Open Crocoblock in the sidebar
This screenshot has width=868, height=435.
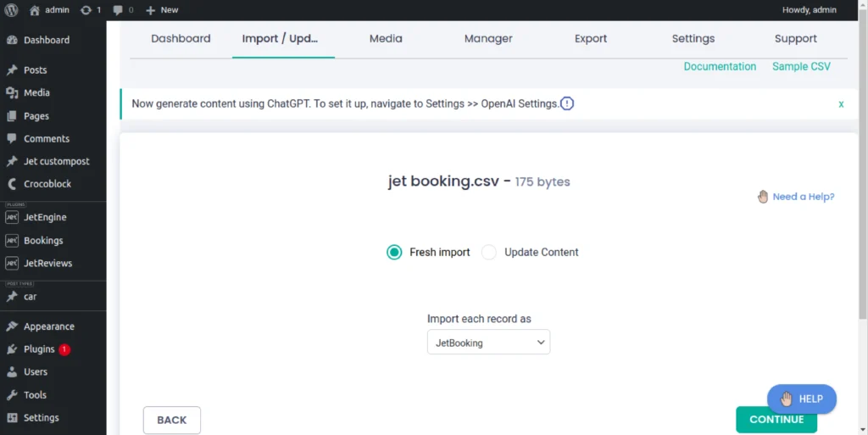tap(47, 184)
